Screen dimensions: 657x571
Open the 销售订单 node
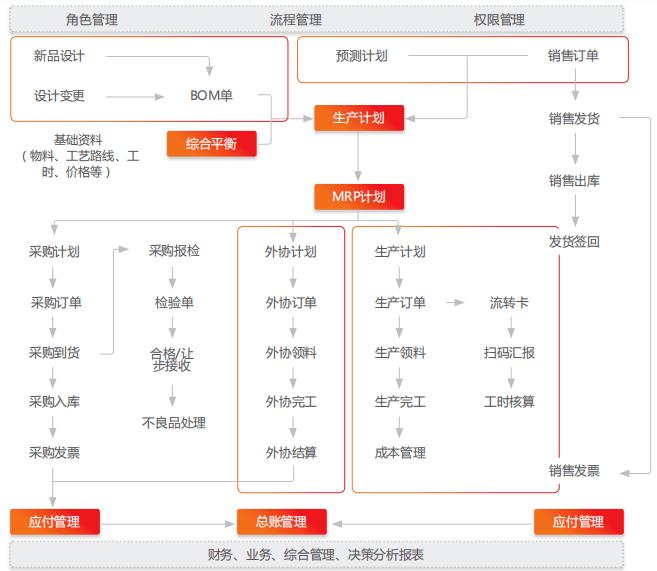(x=573, y=56)
